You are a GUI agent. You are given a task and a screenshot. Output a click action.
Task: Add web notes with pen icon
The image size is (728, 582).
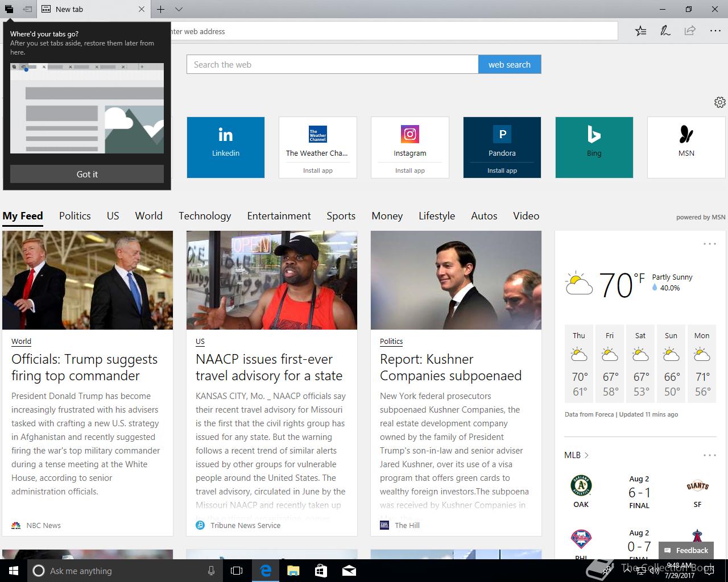tap(665, 31)
